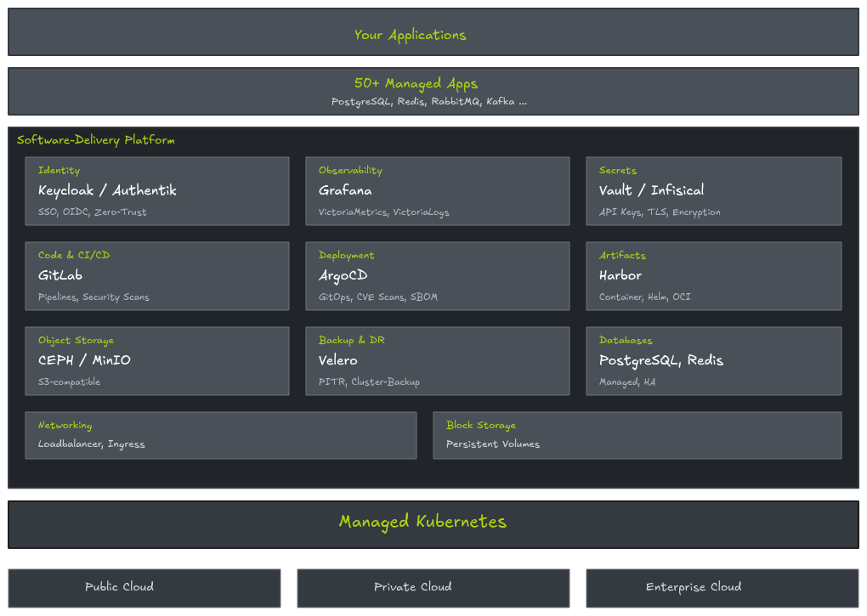Click the ArgoCD deployment card
867x616 pixels.
pyautogui.click(x=437, y=276)
